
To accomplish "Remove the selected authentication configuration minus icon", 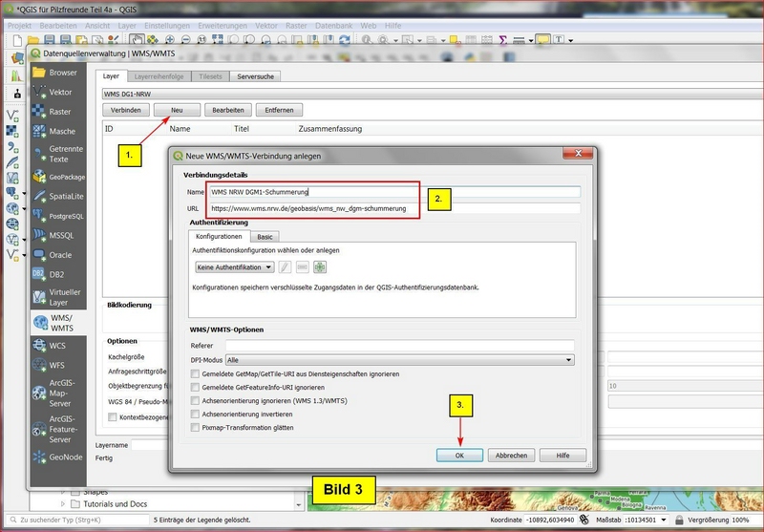I will (303, 267).
